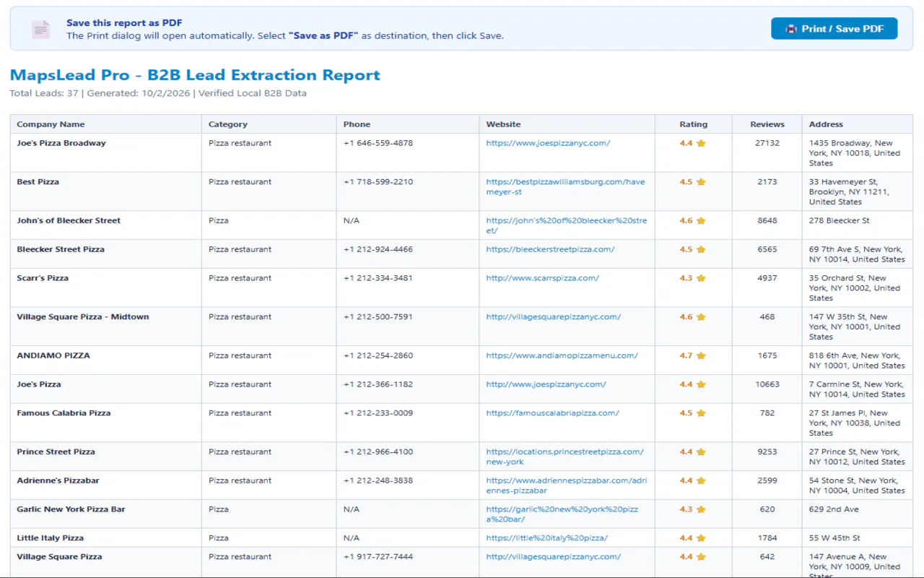
Task: Select the star in Joe's Pizza Broadway row
Action: pyautogui.click(x=701, y=143)
